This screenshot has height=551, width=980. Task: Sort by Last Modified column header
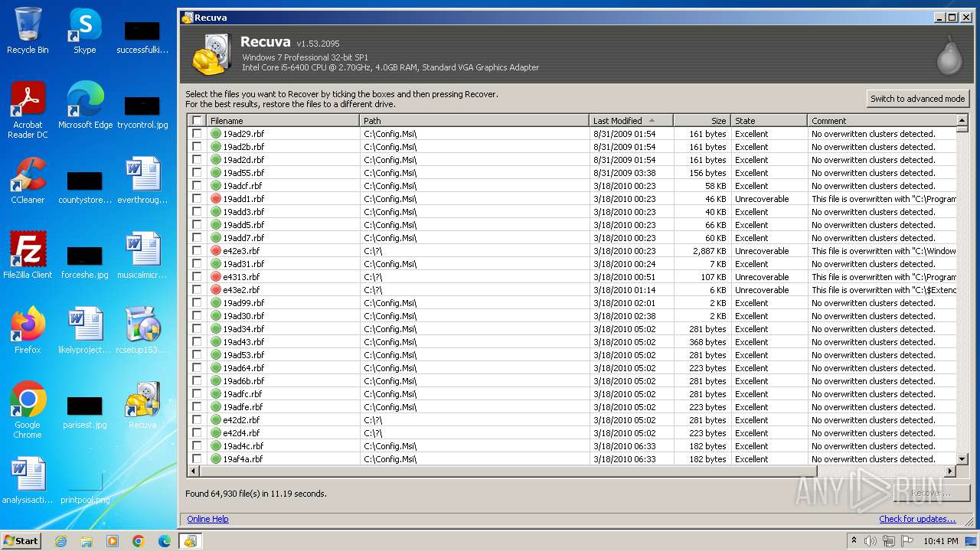point(632,121)
